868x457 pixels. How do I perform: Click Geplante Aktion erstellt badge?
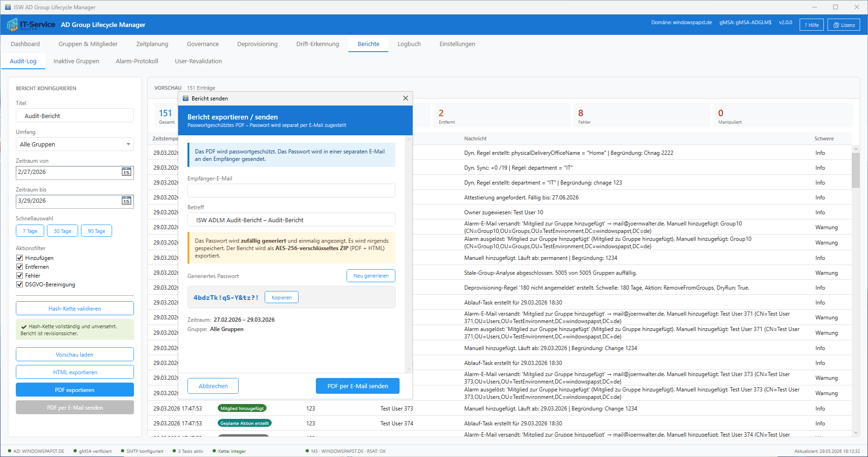(x=244, y=424)
